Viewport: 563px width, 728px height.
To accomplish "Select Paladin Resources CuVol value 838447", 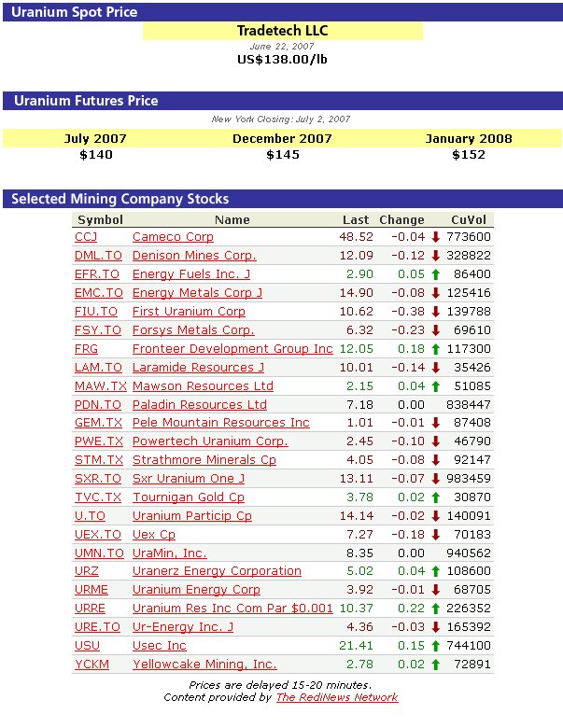I will coord(469,404).
